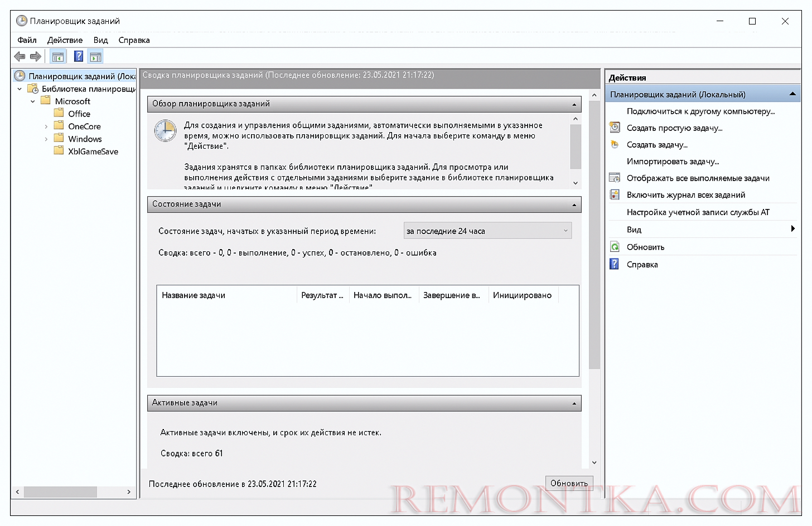Toggle the console tree pane icon
812x526 pixels.
(x=57, y=56)
